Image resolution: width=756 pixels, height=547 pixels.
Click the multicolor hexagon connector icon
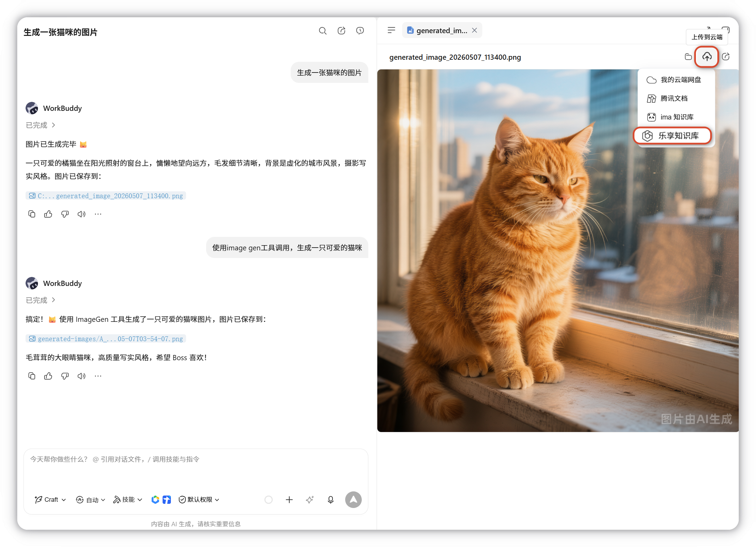coord(155,500)
